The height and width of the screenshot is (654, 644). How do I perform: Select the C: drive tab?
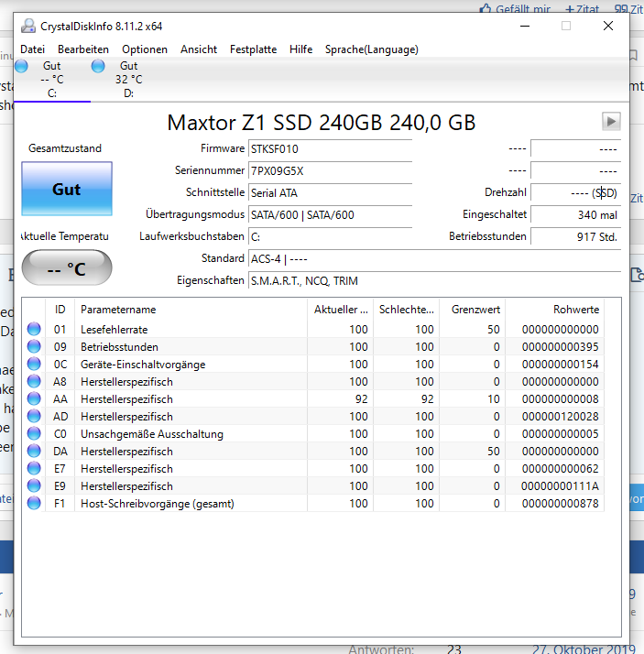(x=51, y=80)
